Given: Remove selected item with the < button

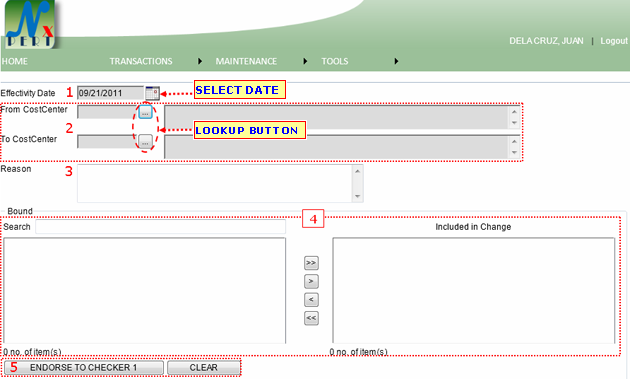Looking at the screenshot, I should pos(311,299).
